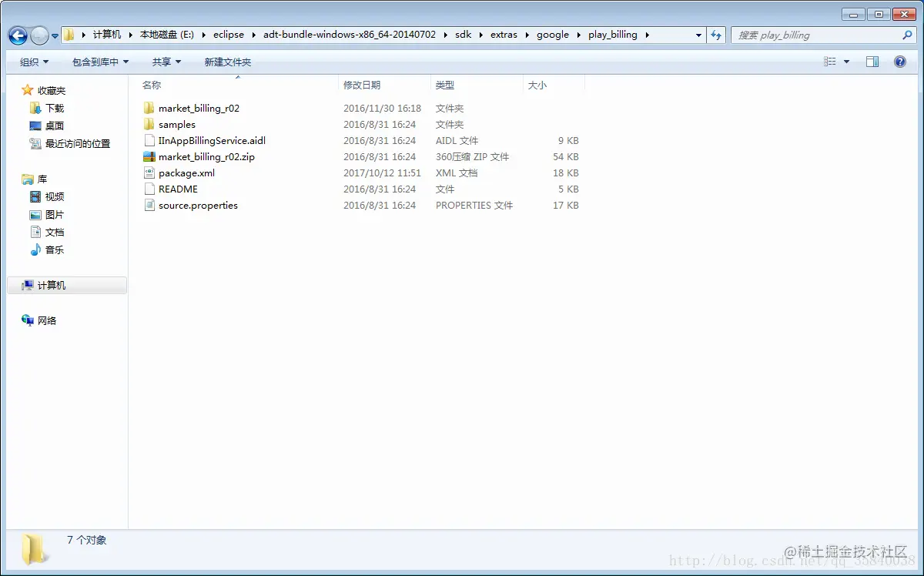Refresh the current folder view
The width and height of the screenshot is (924, 576).
click(x=717, y=35)
